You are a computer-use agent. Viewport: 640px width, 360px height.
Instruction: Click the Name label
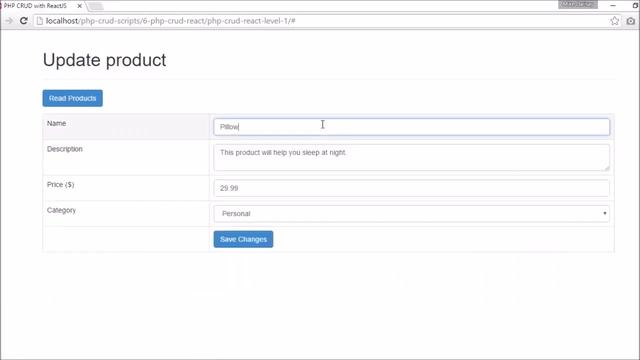tap(56, 123)
